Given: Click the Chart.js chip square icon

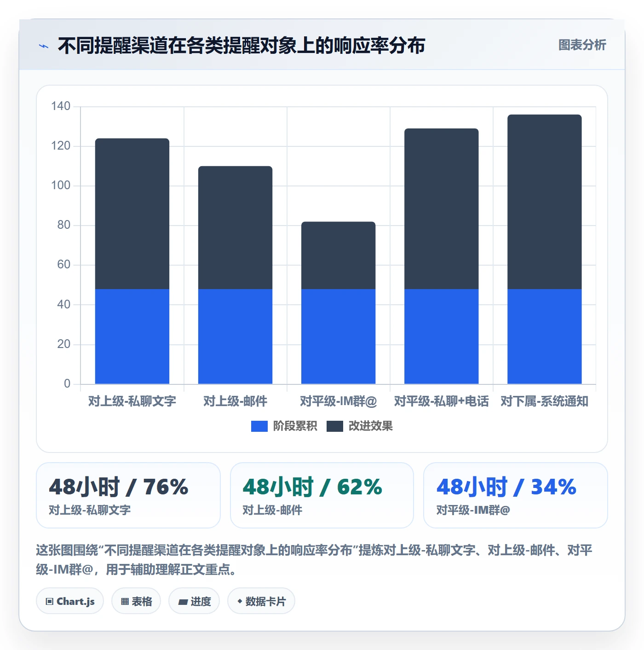Looking at the screenshot, I should [50, 602].
